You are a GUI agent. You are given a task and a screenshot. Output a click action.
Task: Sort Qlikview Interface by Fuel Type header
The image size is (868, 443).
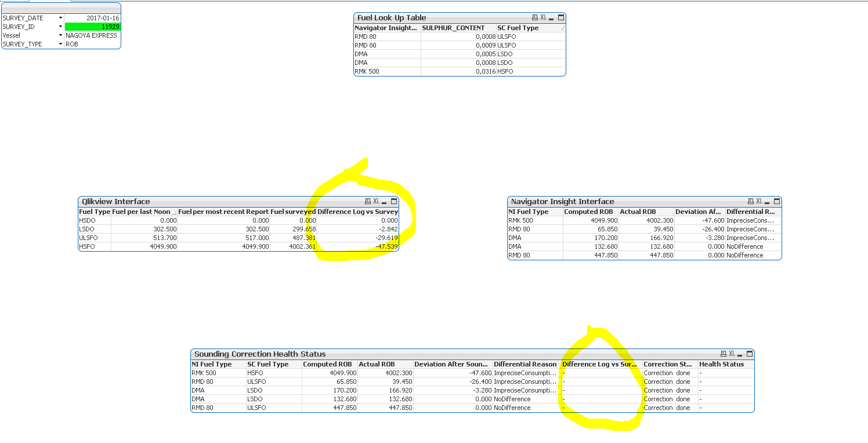tap(95, 212)
